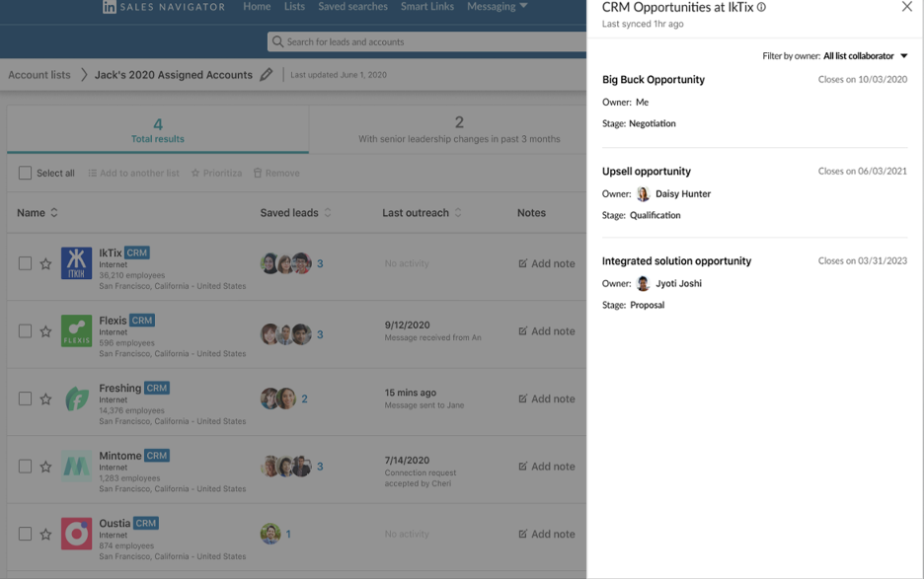Star the Oustia account
The height and width of the screenshot is (580, 924).
coord(45,535)
